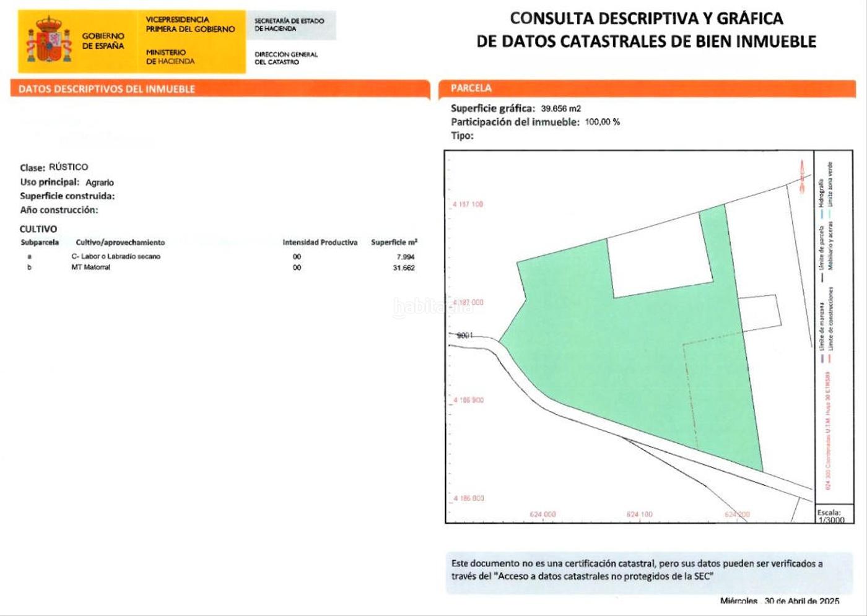
Task: Click the Secretaría de Estado de Hacienda box
Action: (290, 25)
